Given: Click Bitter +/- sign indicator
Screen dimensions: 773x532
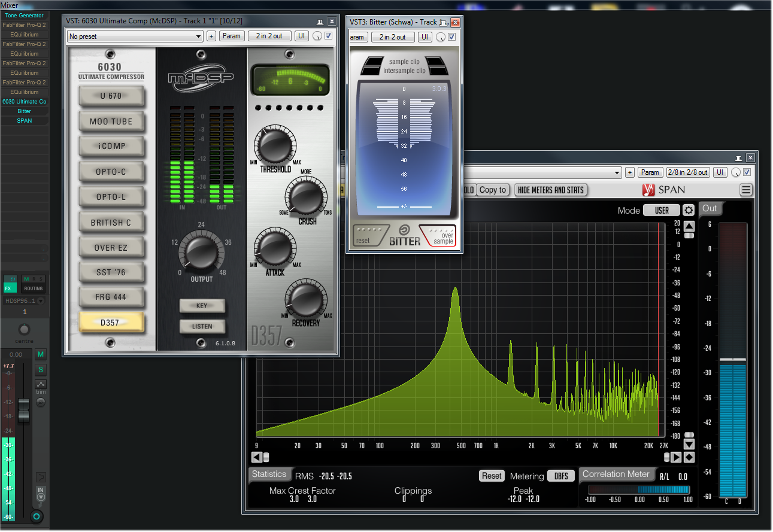Looking at the screenshot, I should [404, 207].
